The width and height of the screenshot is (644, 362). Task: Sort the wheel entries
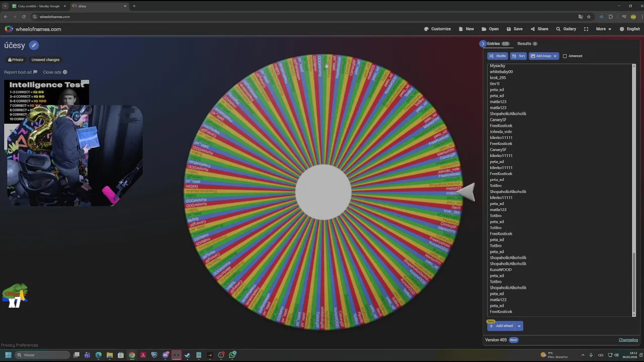click(x=518, y=56)
